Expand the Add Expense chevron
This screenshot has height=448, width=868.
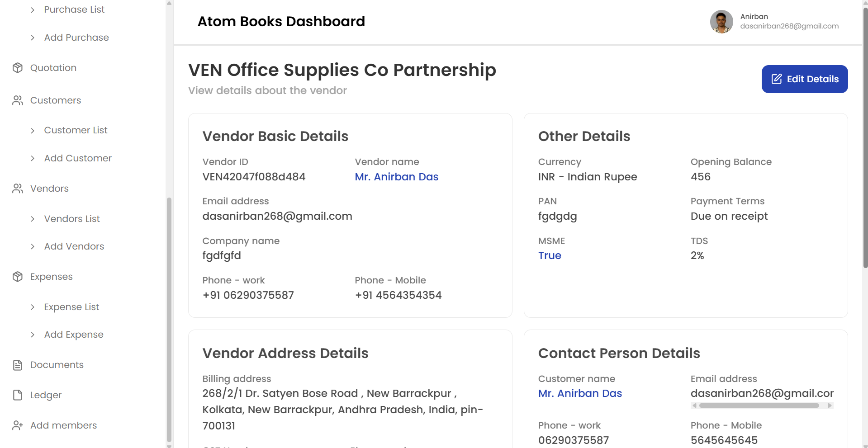[33, 335]
